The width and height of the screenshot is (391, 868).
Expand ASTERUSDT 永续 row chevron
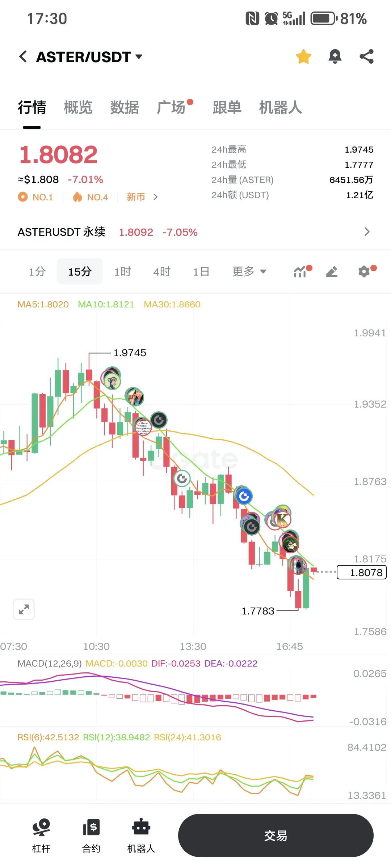[x=367, y=232]
